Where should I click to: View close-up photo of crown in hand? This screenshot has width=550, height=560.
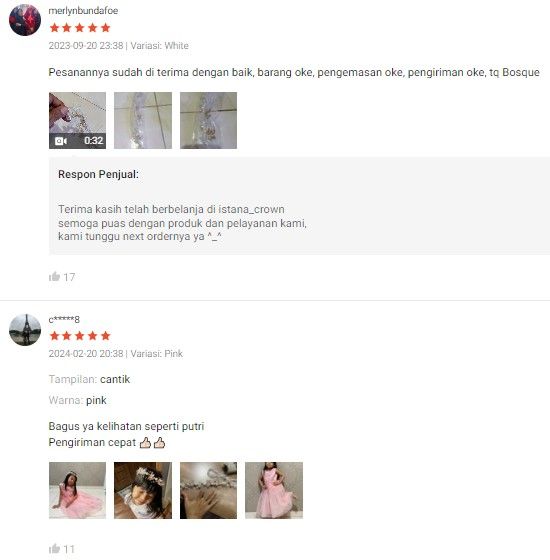click(x=208, y=490)
